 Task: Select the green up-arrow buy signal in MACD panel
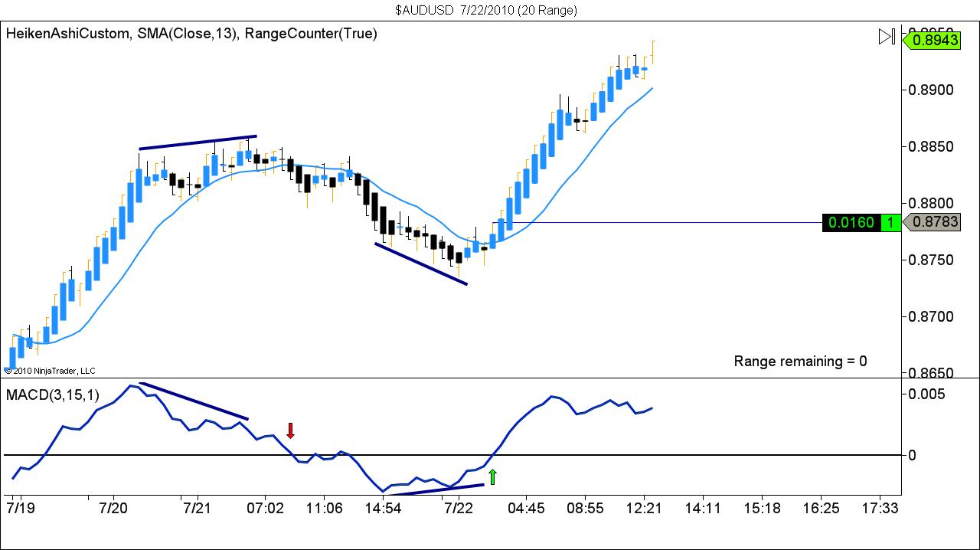click(494, 476)
